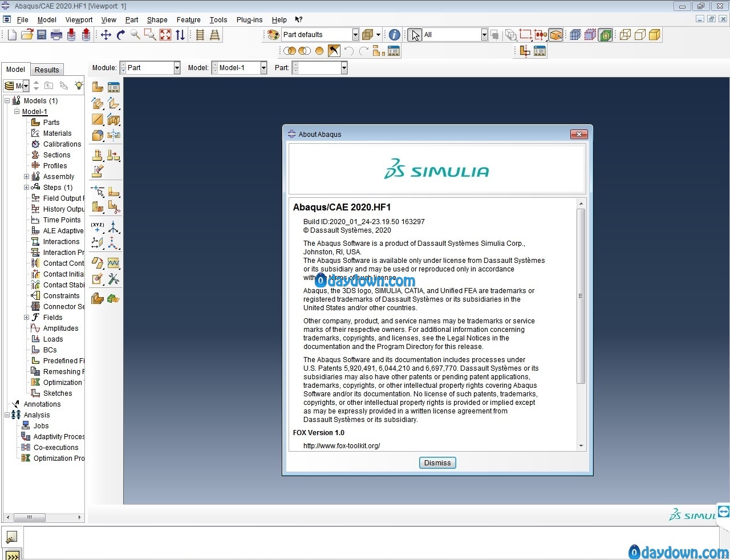Screen dimensions: 730x560
Task: Select shaded render style
Action: [x=655, y=35]
